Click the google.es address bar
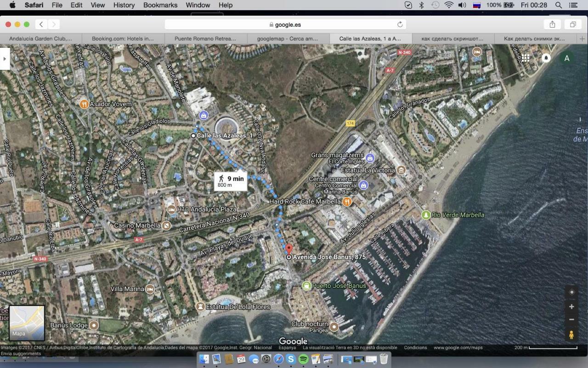 [285, 24]
